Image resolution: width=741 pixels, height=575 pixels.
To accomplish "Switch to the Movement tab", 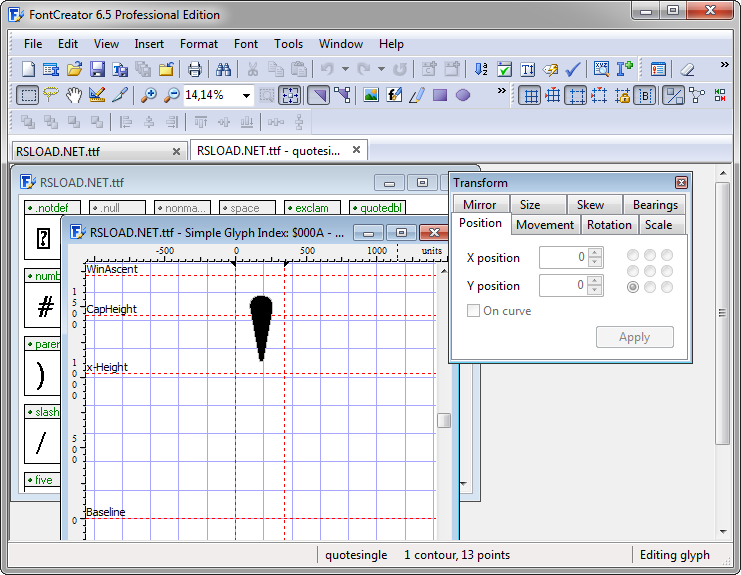I will pos(545,224).
